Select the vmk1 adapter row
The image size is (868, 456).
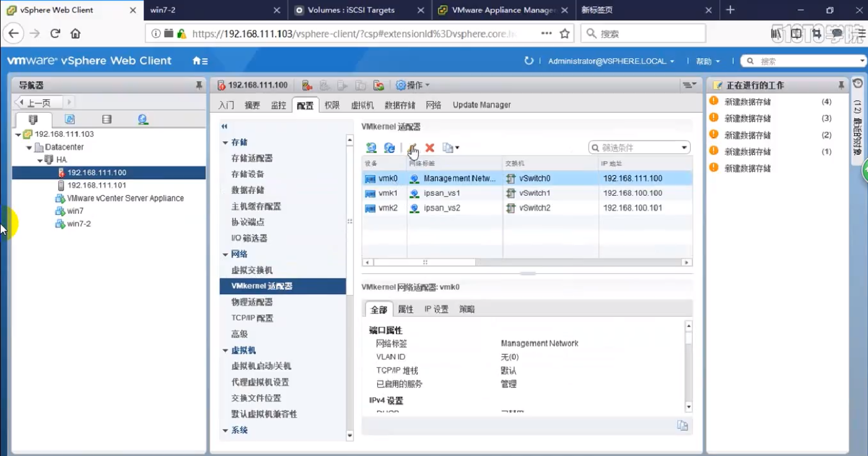click(x=527, y=193)
